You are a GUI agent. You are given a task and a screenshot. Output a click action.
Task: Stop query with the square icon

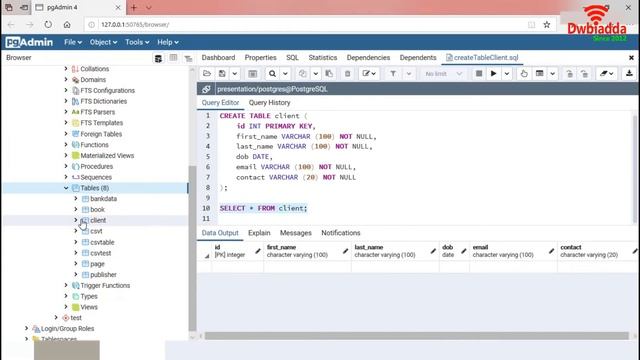coord(479,73)
